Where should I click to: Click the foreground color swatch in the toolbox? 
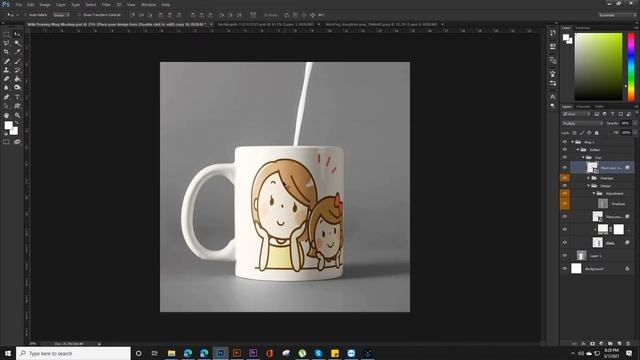[8, 125]
